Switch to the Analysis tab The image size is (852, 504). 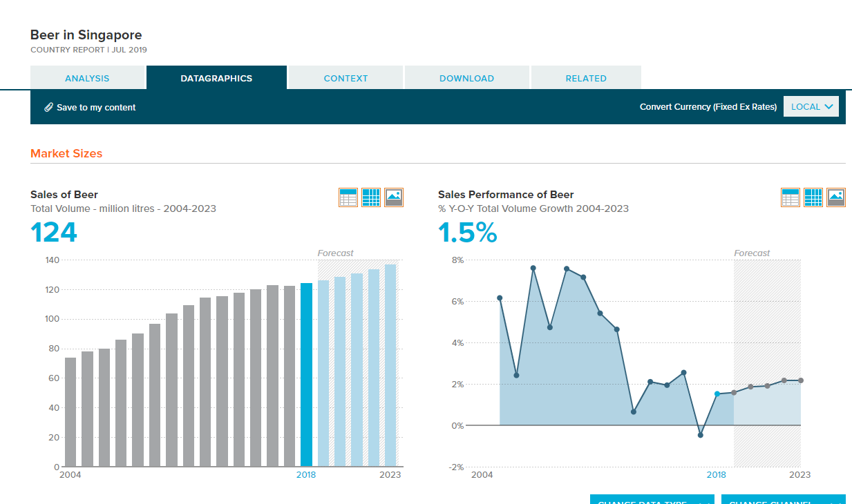87,78
